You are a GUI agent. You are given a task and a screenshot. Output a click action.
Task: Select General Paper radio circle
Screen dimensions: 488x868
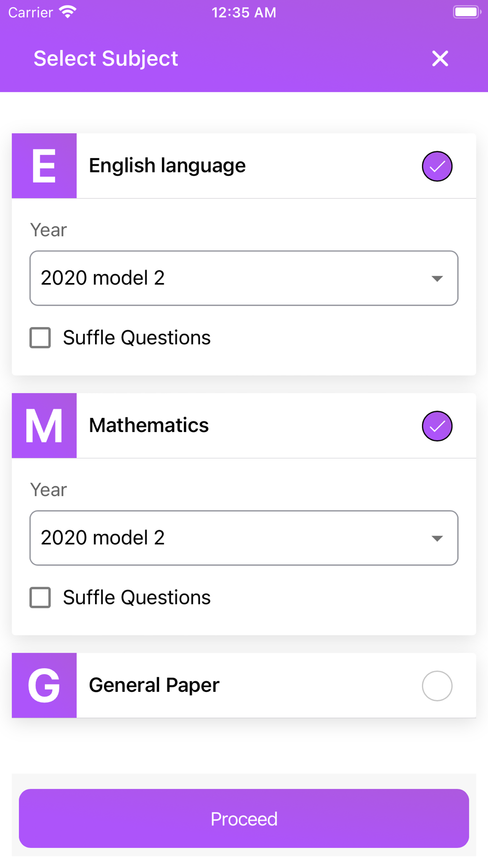pyautogui.click(x=437, y=686)
